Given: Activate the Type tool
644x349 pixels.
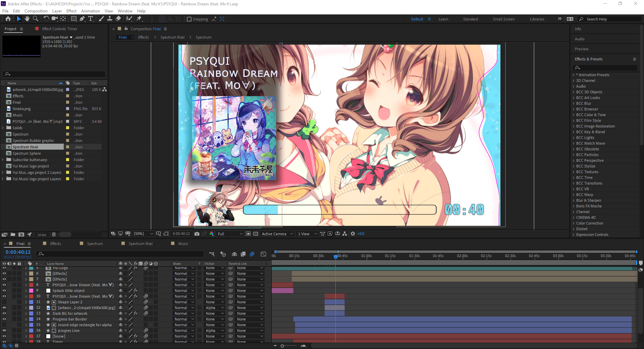Looking at the screenshot, I should pos(91,19).
